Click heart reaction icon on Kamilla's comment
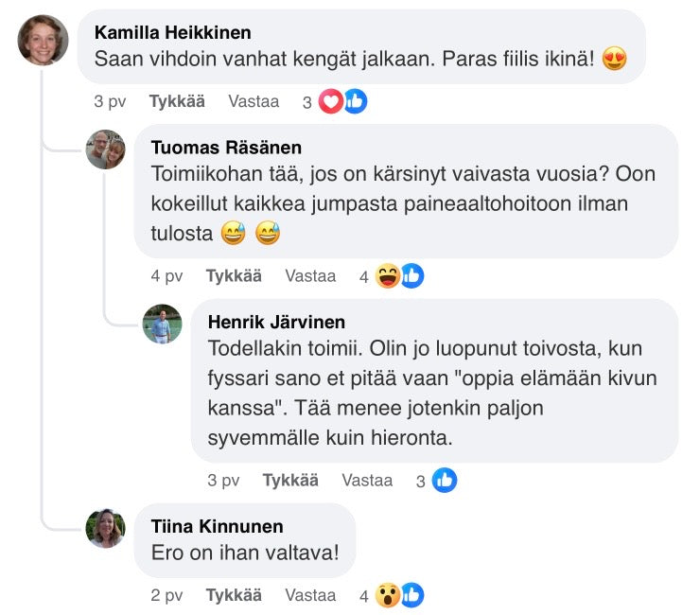 tap(330, 102)
